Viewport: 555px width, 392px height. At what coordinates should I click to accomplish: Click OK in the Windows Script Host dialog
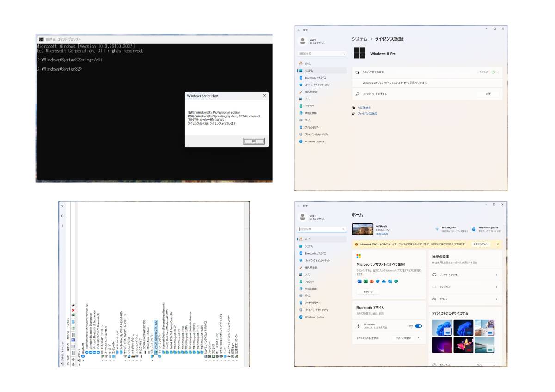pos(253,141)
